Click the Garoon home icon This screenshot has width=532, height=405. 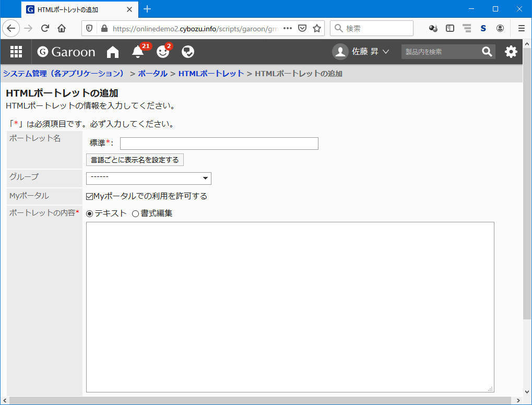pyautogui.click(x=112, y=52)
